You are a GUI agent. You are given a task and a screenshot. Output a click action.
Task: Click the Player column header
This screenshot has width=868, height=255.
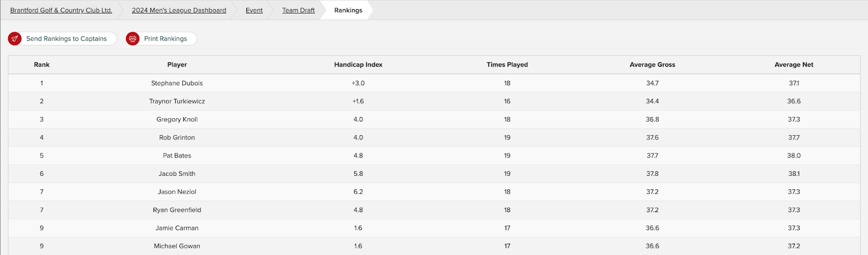coord(177,65)
